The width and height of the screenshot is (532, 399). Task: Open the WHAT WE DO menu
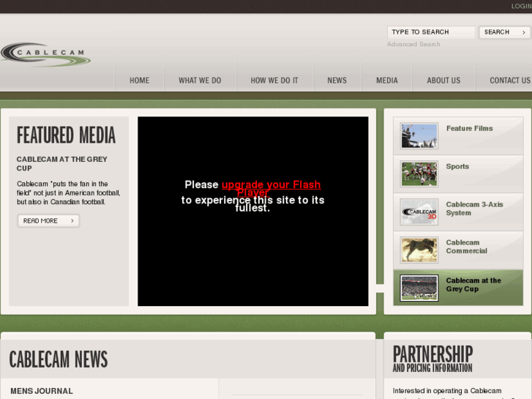coord(200,81)
